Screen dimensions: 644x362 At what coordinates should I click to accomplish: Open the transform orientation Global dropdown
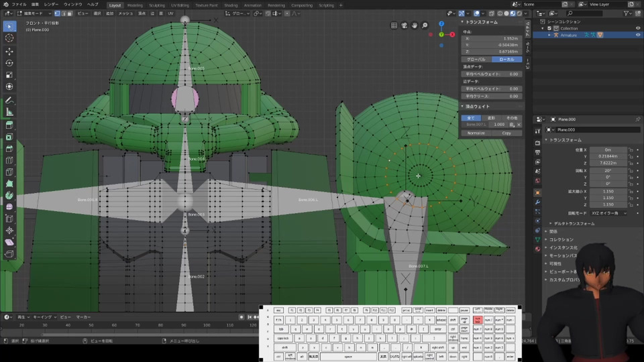(x=237, y=13)
